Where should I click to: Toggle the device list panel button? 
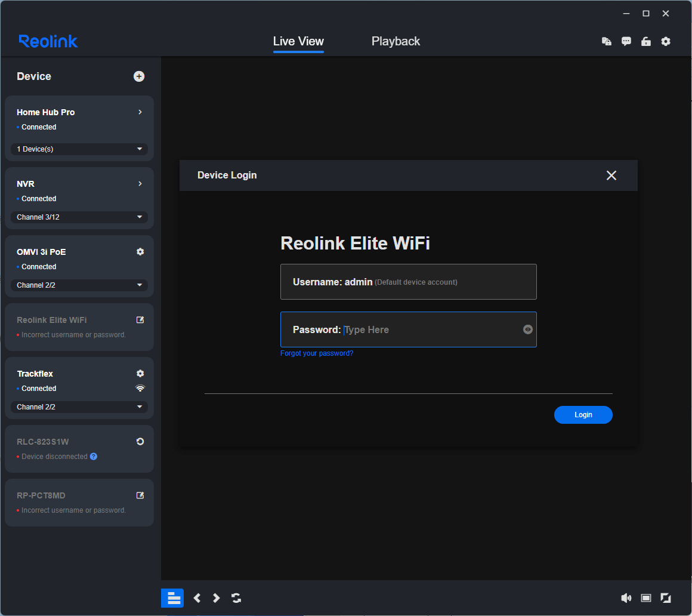click(x=172, y=598)
